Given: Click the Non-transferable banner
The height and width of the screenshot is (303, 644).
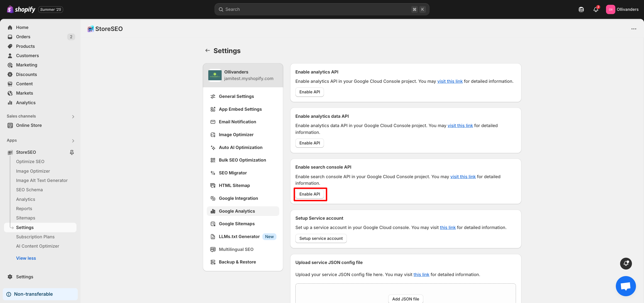Looking at the screenshot, I should click(40, 294).
